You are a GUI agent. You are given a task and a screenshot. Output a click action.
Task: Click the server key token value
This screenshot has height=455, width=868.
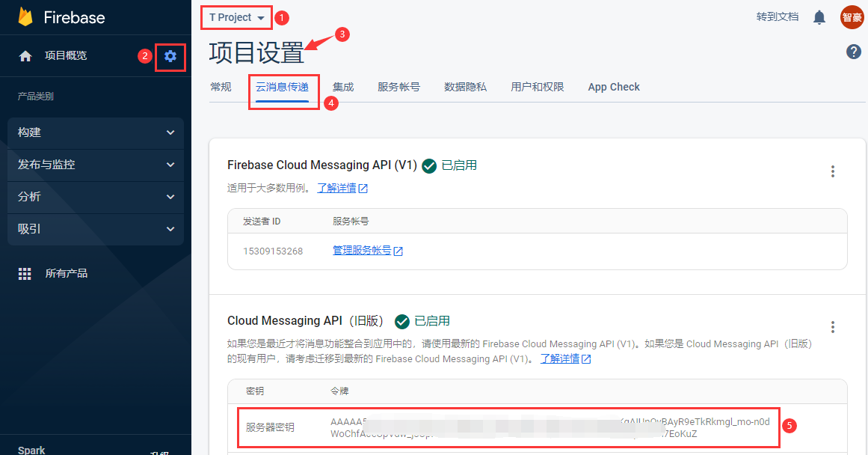coord(550,428)
